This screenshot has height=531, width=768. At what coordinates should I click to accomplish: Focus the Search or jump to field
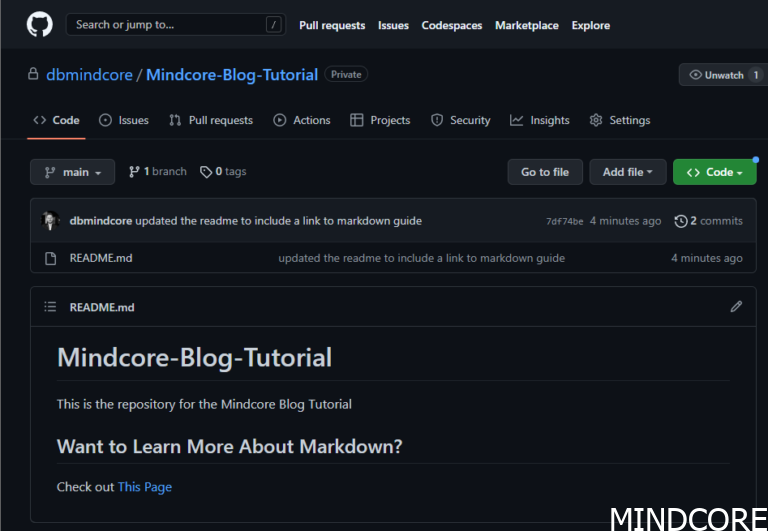(175, 24)
